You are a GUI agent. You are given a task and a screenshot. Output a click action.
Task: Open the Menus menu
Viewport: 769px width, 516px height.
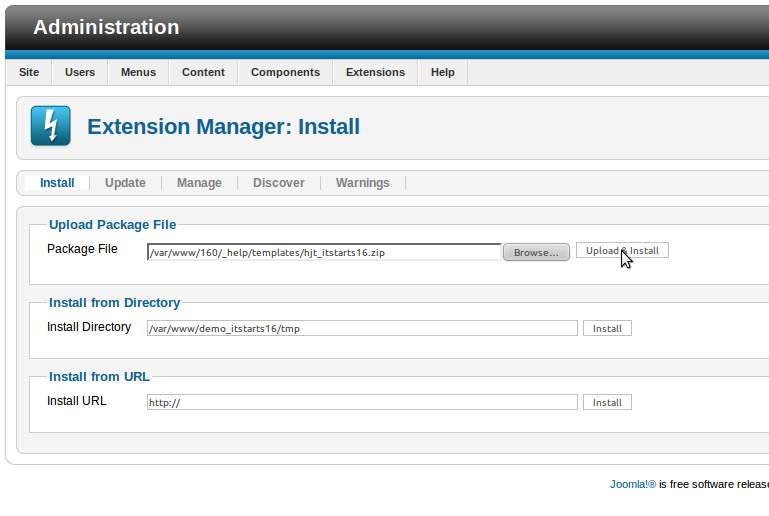[138, 72]
